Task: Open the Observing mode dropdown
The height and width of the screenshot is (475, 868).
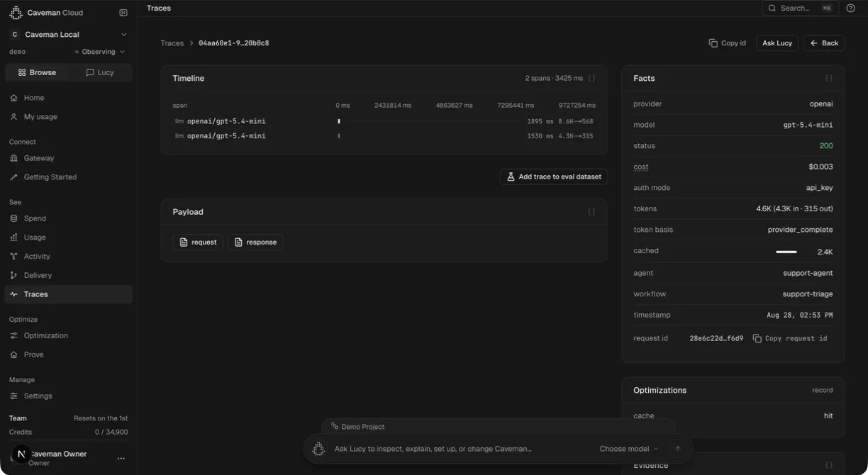Action: pyautogui.click(x=100, y=52)
